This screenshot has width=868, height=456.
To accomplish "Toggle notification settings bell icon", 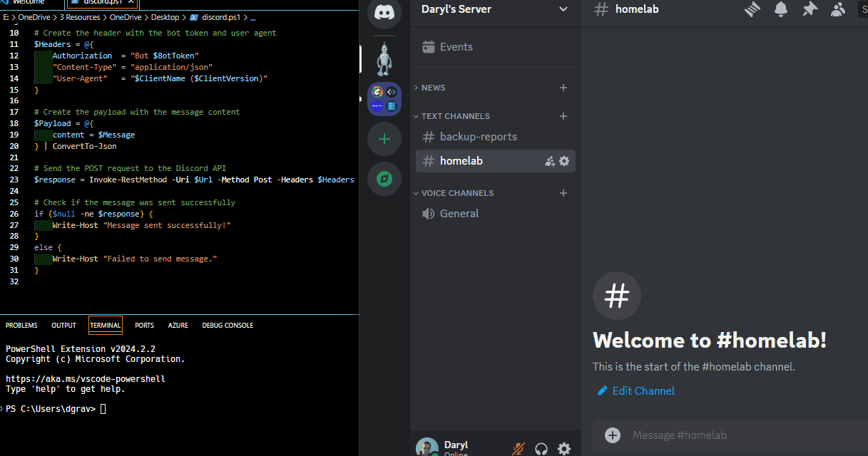I will (781, 9).
